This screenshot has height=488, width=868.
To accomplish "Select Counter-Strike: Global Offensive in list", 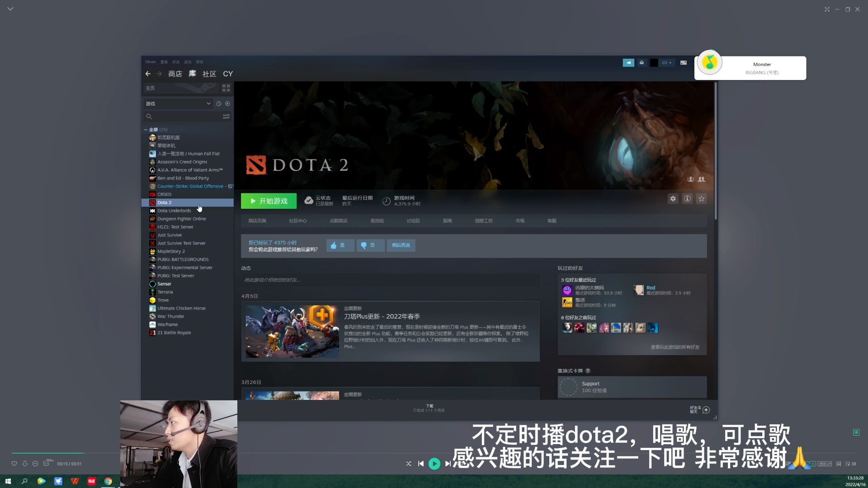I will point(190,186).
